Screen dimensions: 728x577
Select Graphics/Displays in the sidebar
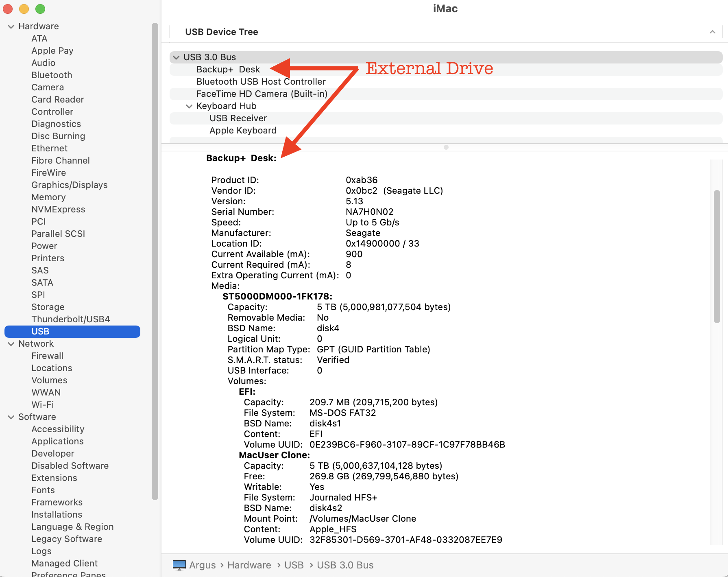(70, 185)
